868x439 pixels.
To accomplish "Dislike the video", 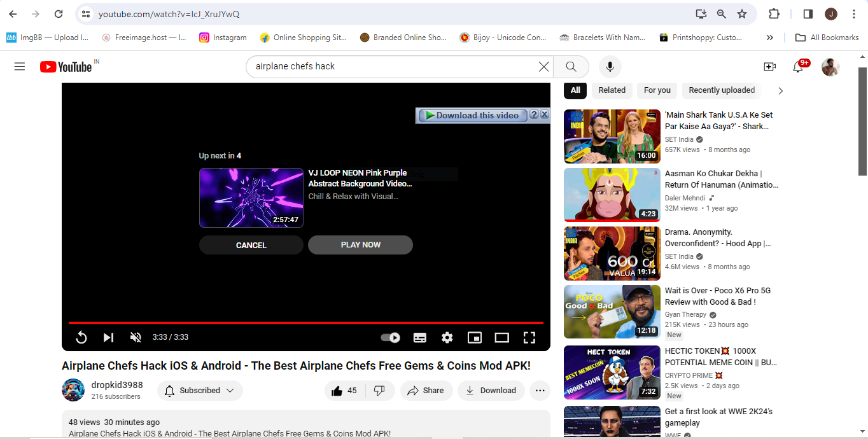I will coord(380,391).
